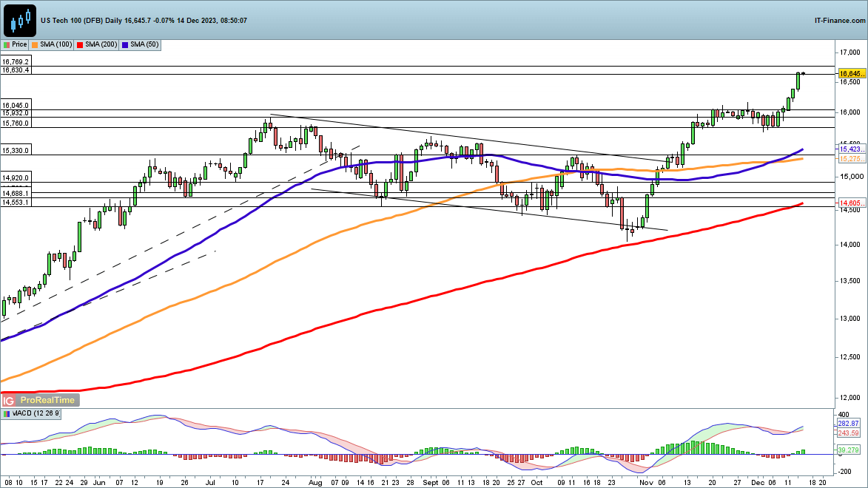Viewport: 868px width, 488px height.
Task: Click the 14,688.1 horizontal level label
Action: pos(16,194)
